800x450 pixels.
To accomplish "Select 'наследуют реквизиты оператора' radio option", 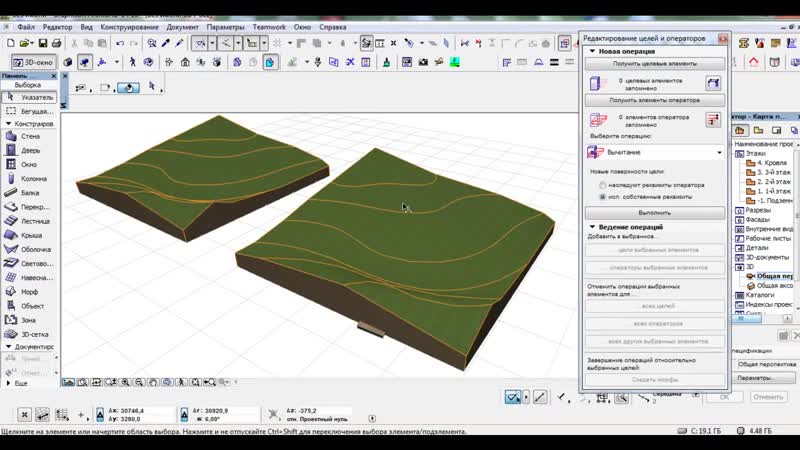I will coord(602,185).
